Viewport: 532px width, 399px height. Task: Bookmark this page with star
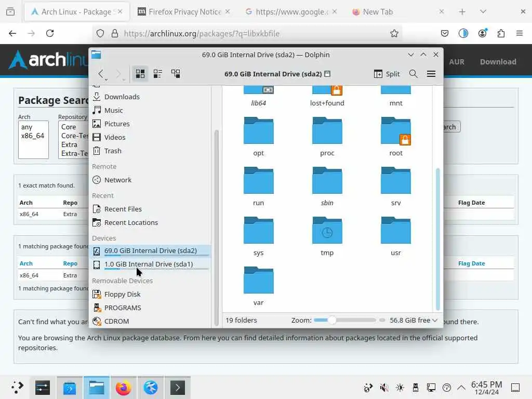tap(394, 33)
